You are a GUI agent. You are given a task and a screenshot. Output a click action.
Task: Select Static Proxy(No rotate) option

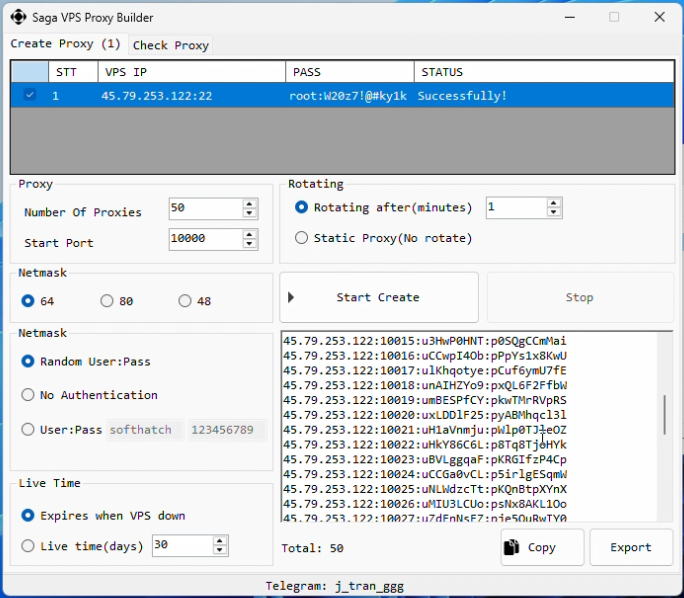click(x=301, y=238)
